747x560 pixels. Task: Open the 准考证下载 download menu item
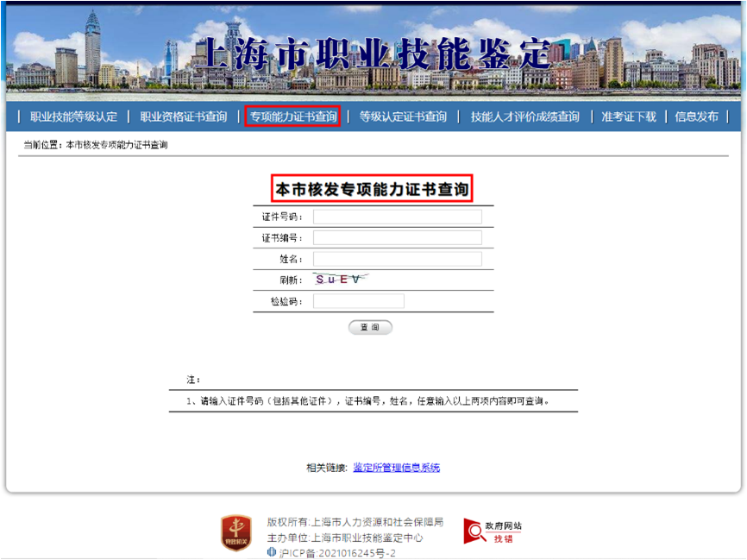[x=627, y=119]
